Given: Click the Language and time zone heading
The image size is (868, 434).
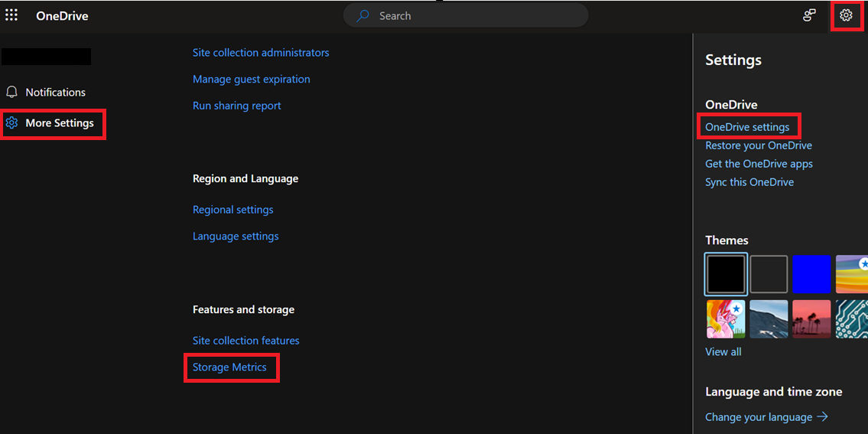Looking at the screenshot, I should pyautogui.click(x=774, y=392).
